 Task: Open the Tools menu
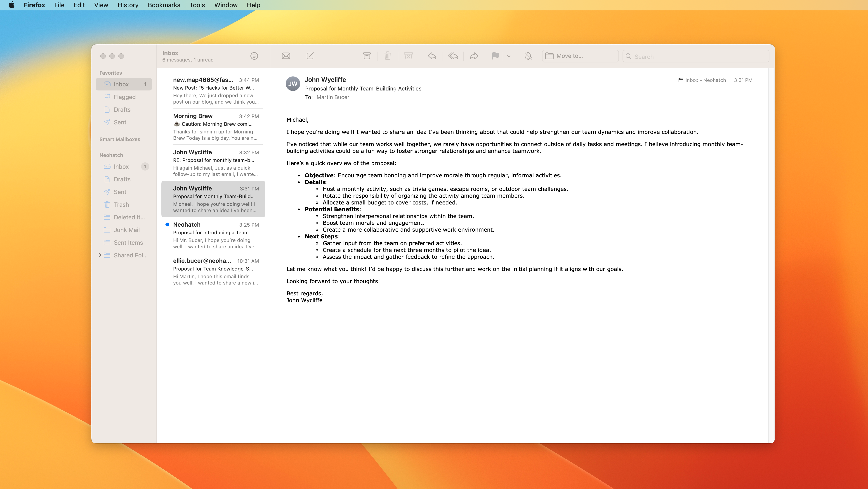197,5
